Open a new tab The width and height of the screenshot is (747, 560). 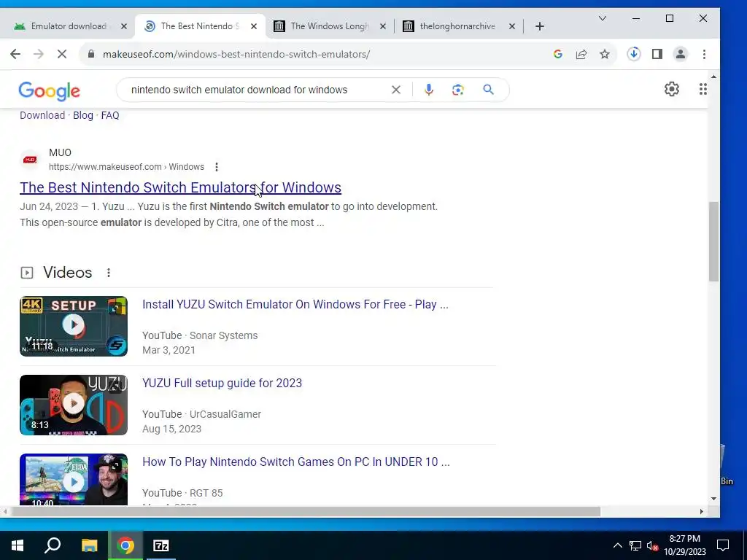539,27
